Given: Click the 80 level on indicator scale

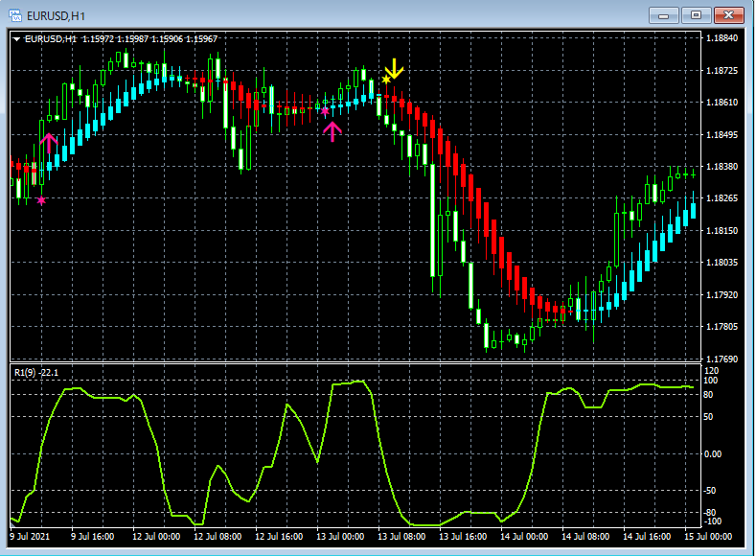Looking at the screenshot, I should pos(708,395).
